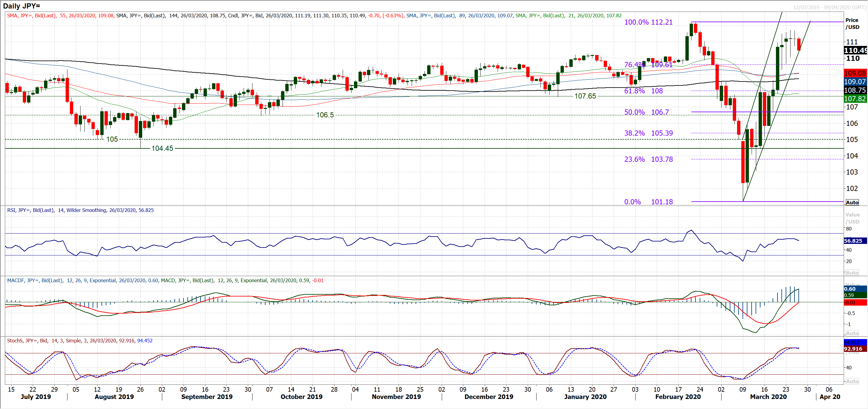Click the 106.5 support level label

point(325,115)
